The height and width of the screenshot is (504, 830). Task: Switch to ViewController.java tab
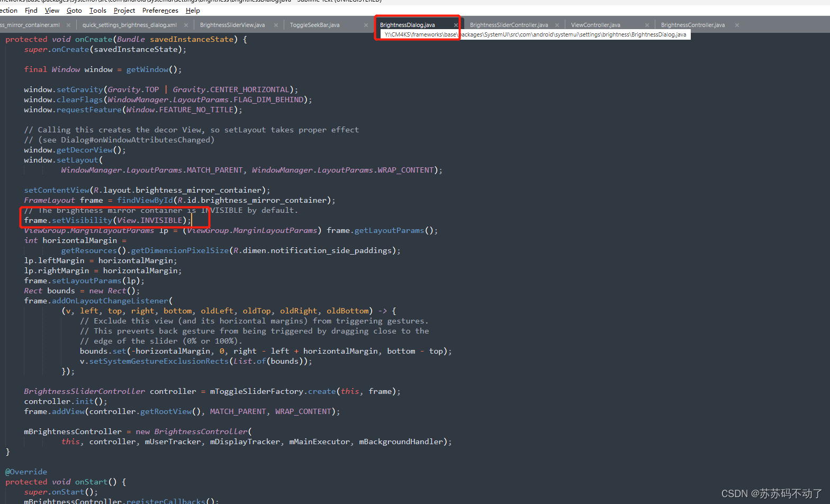point(596,25)
